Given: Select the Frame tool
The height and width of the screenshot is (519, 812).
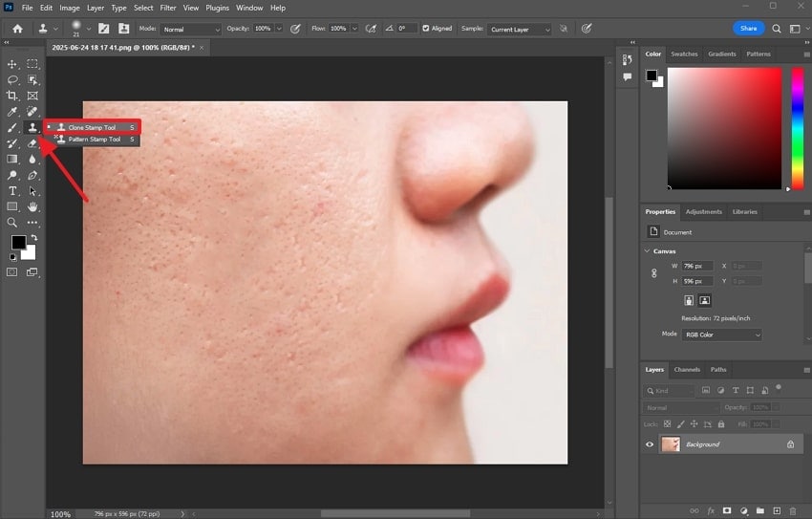Looking at the screenshot, I should [x=32, y=96].
